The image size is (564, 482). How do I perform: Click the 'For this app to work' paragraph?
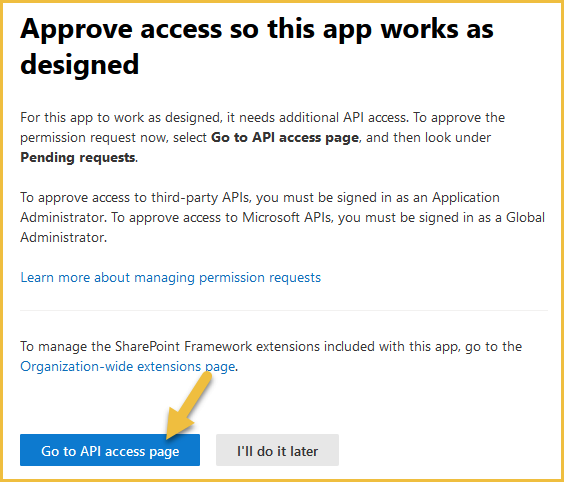(263, 137)
